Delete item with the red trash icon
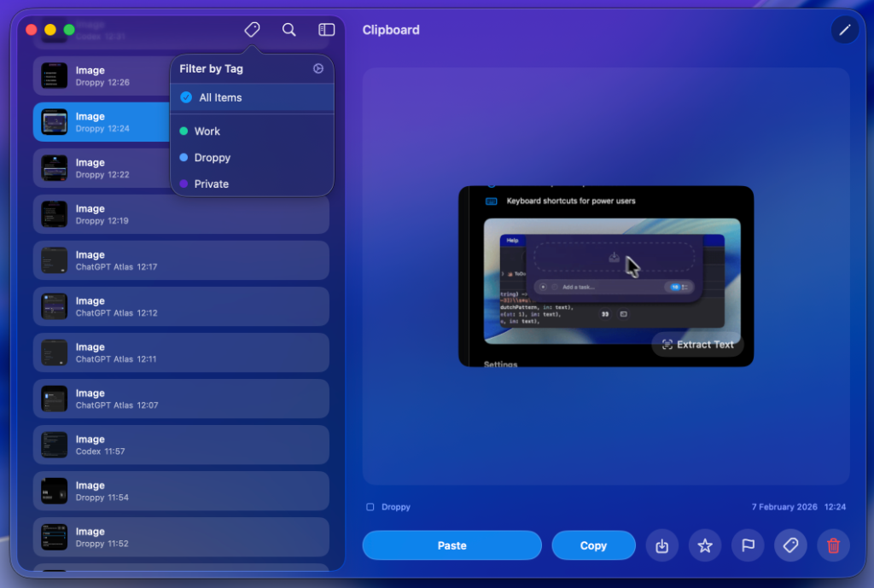The width and height of the screenshot is (874, 588). point(834,545)
